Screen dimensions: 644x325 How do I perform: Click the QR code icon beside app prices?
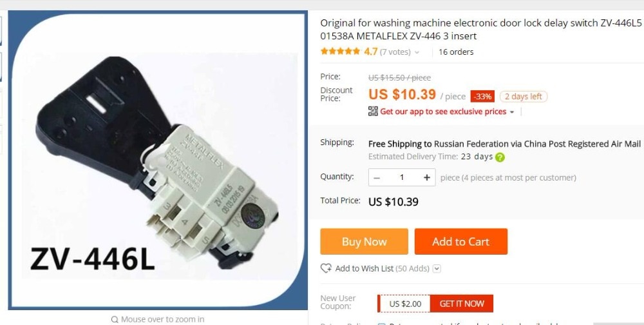click(373, 112)
